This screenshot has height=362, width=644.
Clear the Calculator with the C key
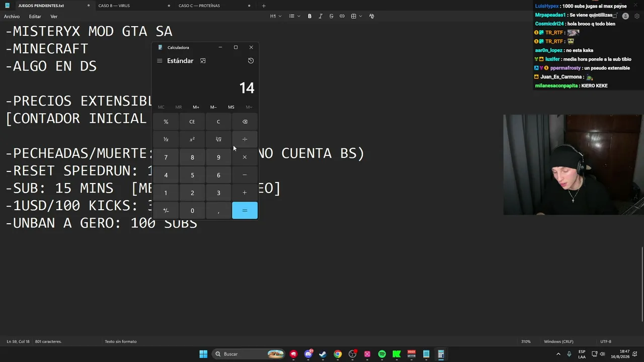pos(218,122)
